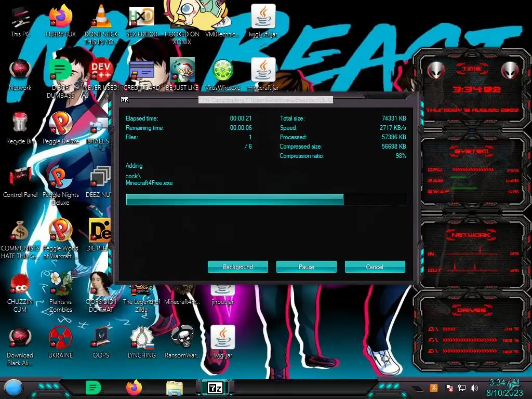Image resolution: width=532 pixels, height=399 pixels.
Task: Launch Peggle Deluxe
Action: tap(60, 128)
